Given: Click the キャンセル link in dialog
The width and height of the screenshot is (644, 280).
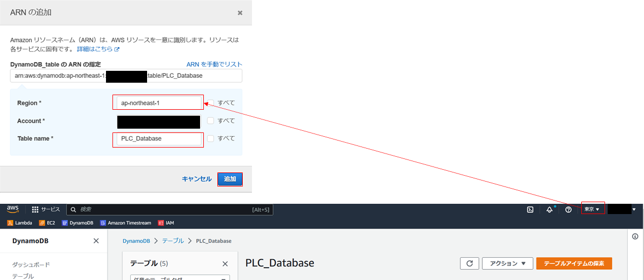Looking at the screenshot, I should [x=197, y=179].
